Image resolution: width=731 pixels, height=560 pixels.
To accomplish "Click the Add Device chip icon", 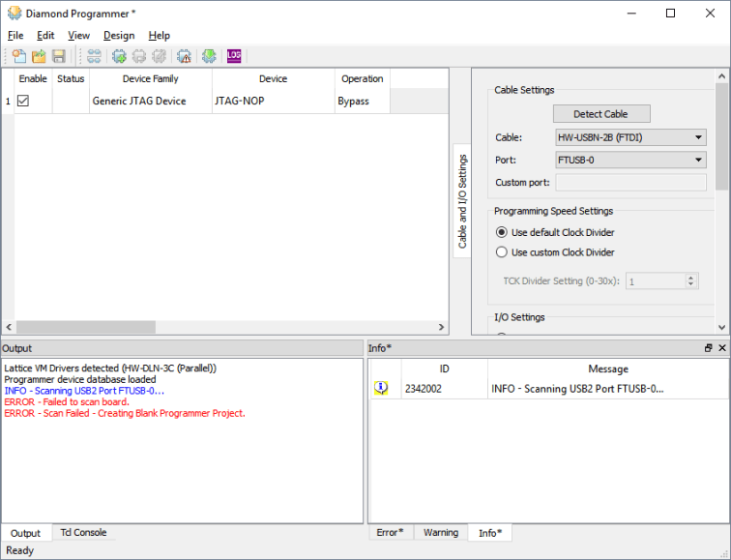I will click(x=119, y=56).
